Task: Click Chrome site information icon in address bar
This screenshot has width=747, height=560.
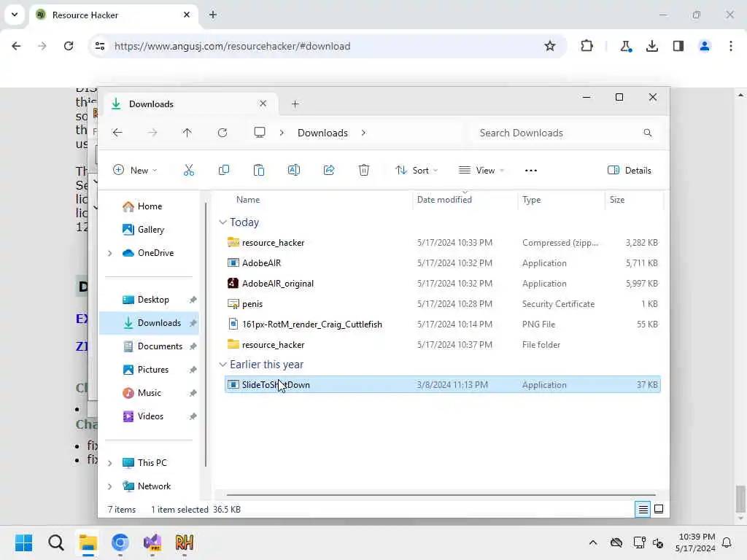Action: 100,46
